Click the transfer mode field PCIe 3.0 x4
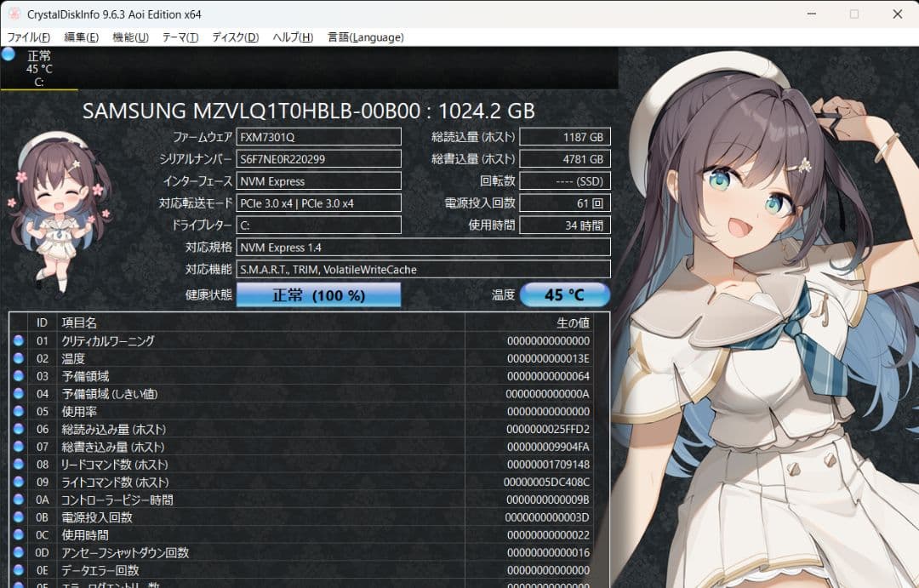Screen dimensions: 919x588 [x=319, y=203]
